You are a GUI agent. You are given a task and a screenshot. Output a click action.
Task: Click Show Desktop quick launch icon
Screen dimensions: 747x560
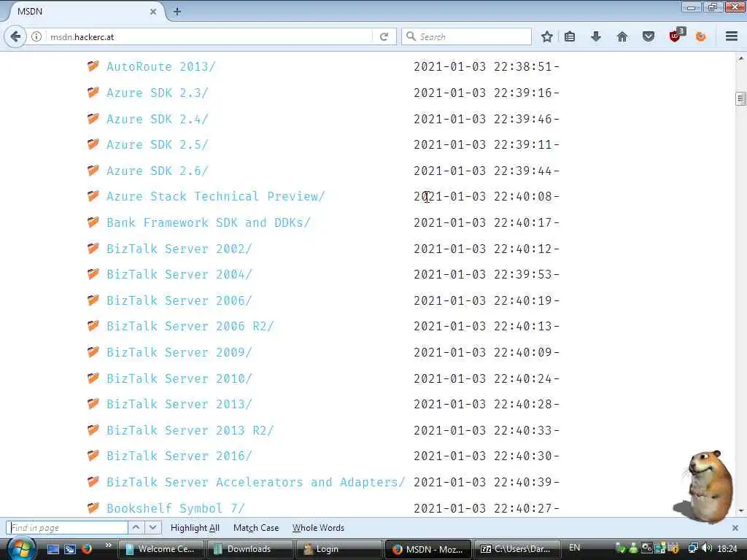53,549
